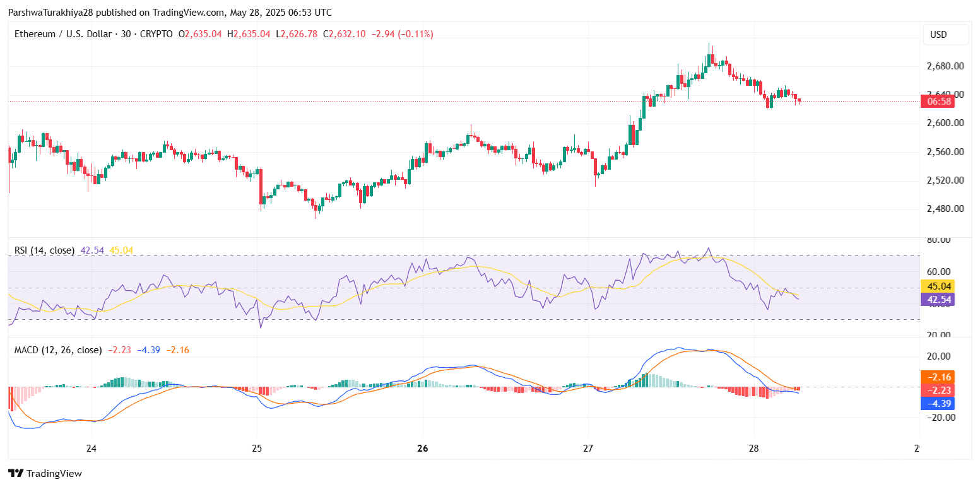Click the yellow 45.04 RSI axis tag
Image resolution: width=980 pixels, height=487 pixels.
coord(937,286)
